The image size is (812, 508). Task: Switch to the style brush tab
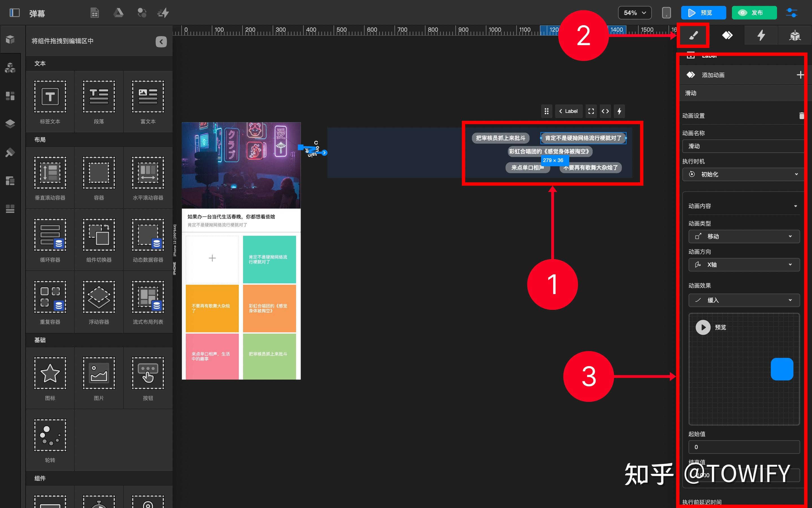point(693,35)
